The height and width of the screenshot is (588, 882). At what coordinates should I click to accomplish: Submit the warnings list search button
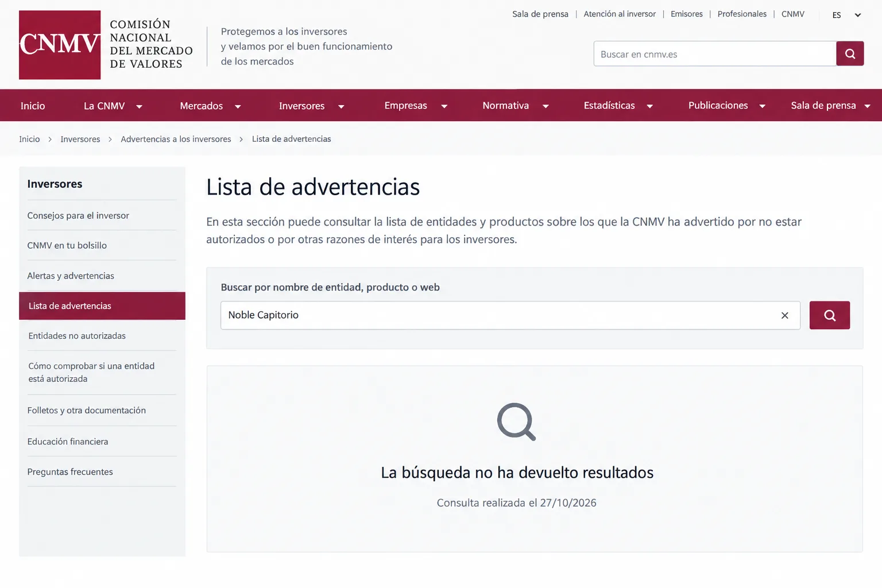point(830,315)
